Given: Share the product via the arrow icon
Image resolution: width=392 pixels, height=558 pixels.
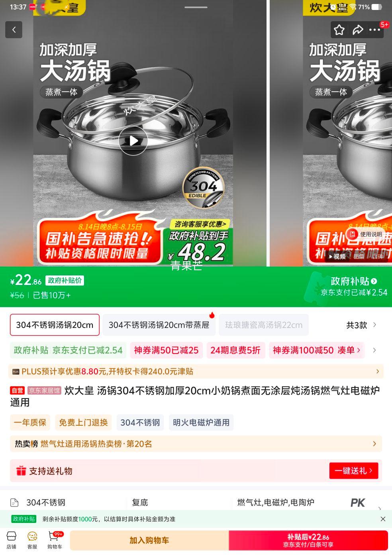Looking at the screenshot, I should [x=358, y=29].
